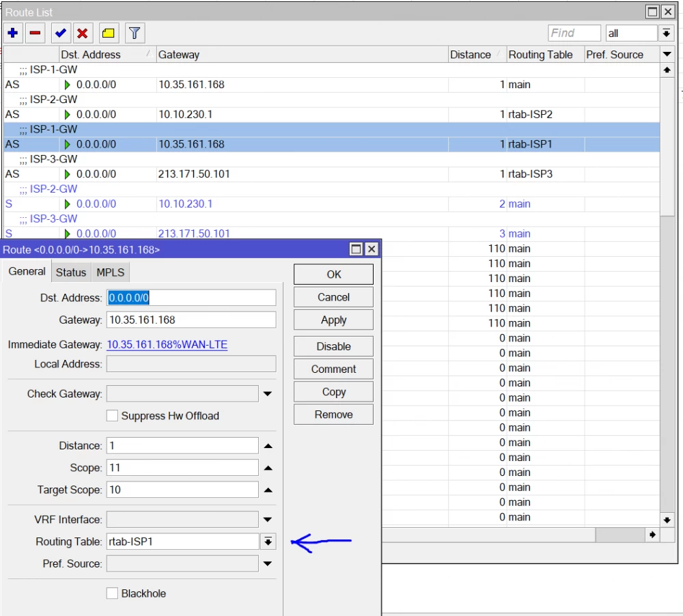Increase the Distance value with the stepper

click(268, 445)
